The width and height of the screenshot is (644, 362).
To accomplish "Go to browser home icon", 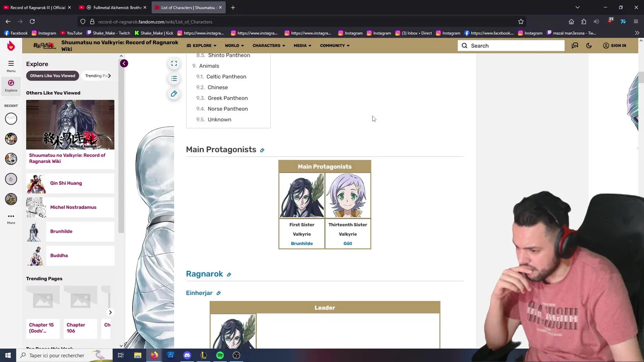I will tap(571, 22).
